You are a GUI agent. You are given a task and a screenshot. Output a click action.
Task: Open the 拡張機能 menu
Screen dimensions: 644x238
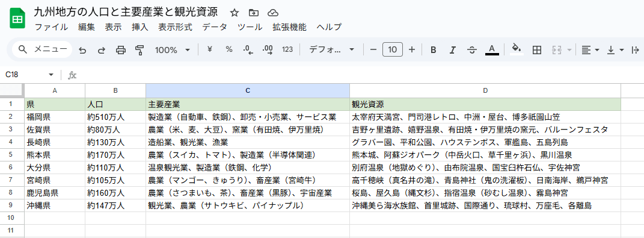[290, 27]
